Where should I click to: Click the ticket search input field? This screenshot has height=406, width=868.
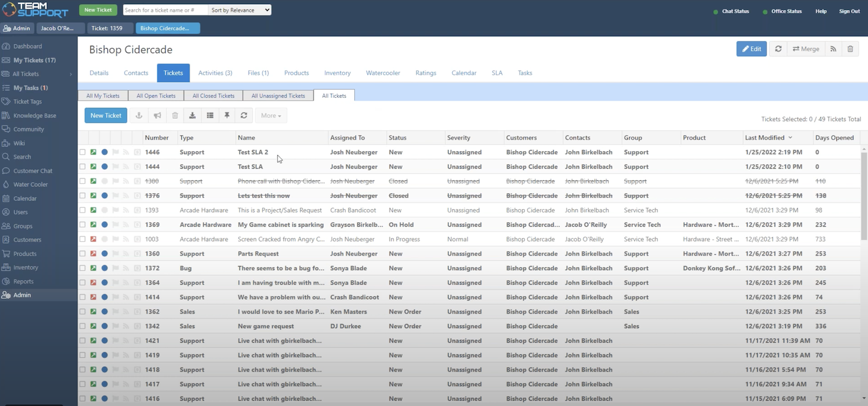pyautogui.click(x=165, y=10)
